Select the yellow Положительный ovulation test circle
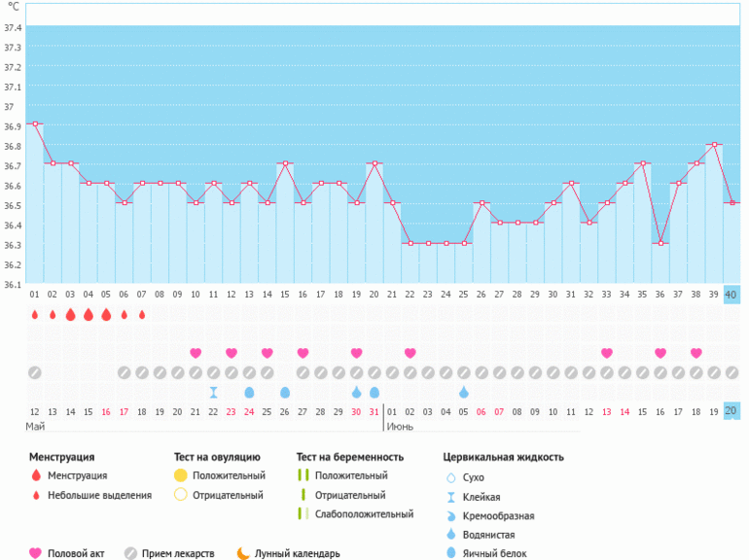The width and height of the screenshot is (749, 560). (x=180, y=475)
